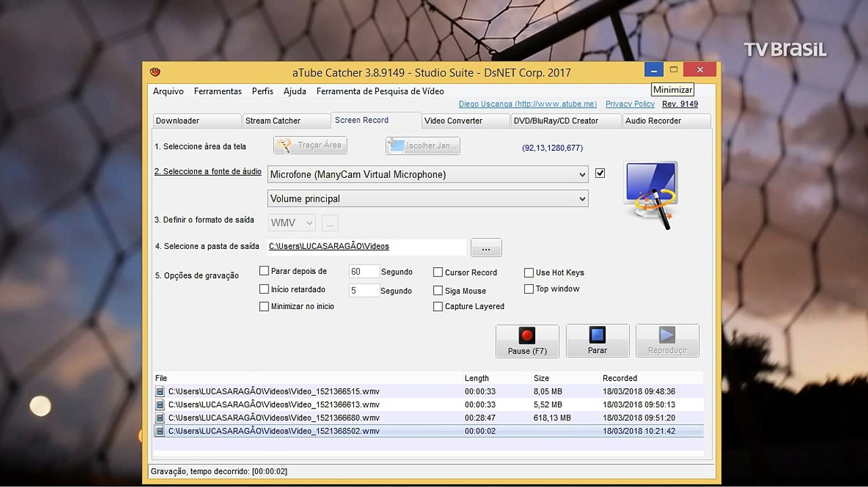Screen dimensions: 868x487
Task: Select row Video_1521366680.wmv in file list
Action: coord(429,418)
